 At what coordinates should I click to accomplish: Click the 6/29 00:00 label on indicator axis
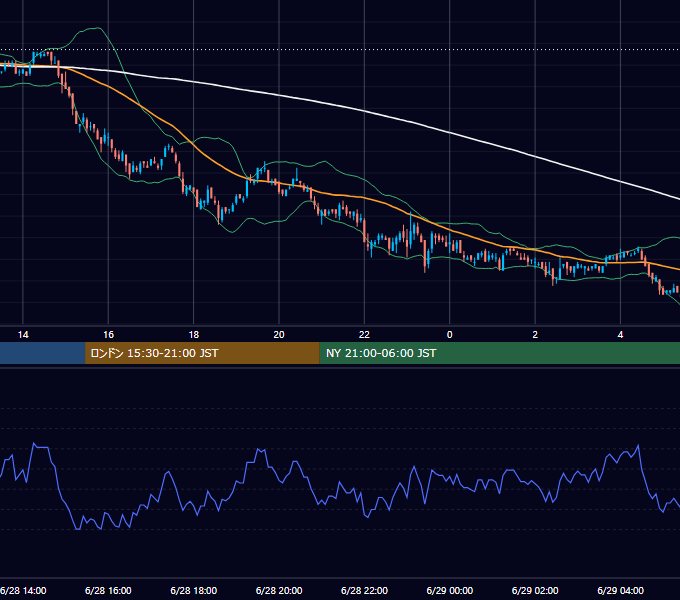450,590
